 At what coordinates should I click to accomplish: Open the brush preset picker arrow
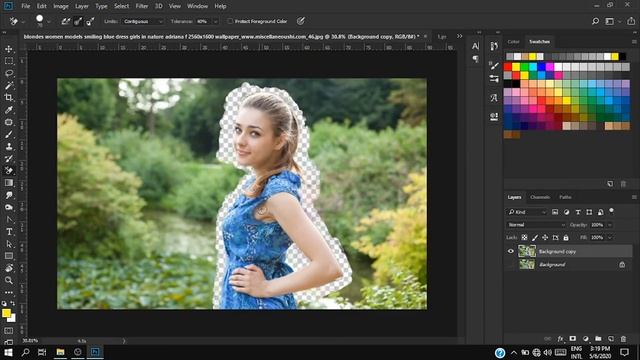pyautogui.click(x=49, y=21)
